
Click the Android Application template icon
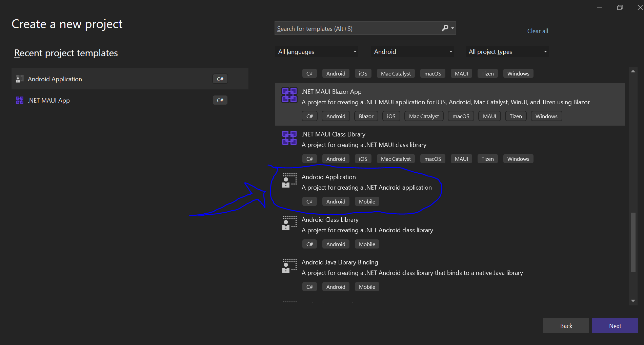[289, 180]
